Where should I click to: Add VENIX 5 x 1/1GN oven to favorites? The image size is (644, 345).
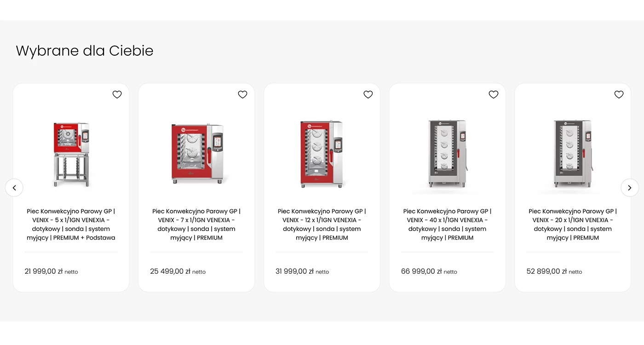click(117, 94)
